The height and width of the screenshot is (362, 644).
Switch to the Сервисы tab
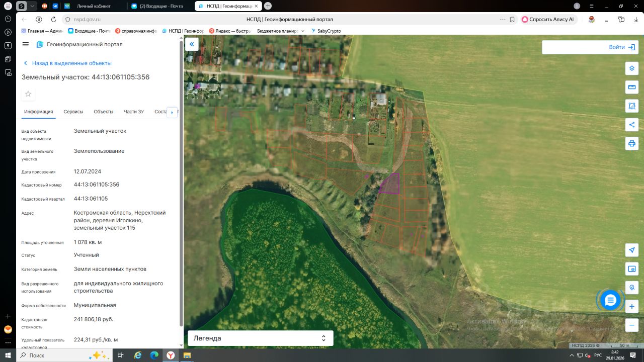coord(73,112)
